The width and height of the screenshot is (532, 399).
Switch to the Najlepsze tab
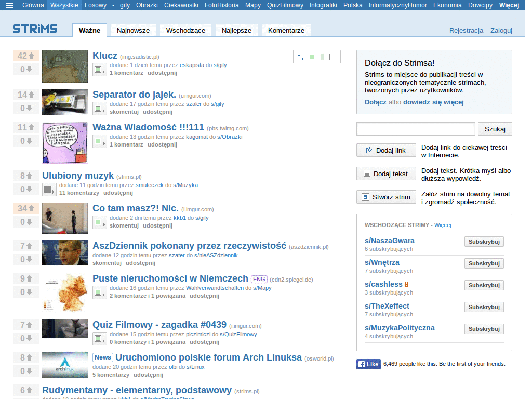(236, 30)
